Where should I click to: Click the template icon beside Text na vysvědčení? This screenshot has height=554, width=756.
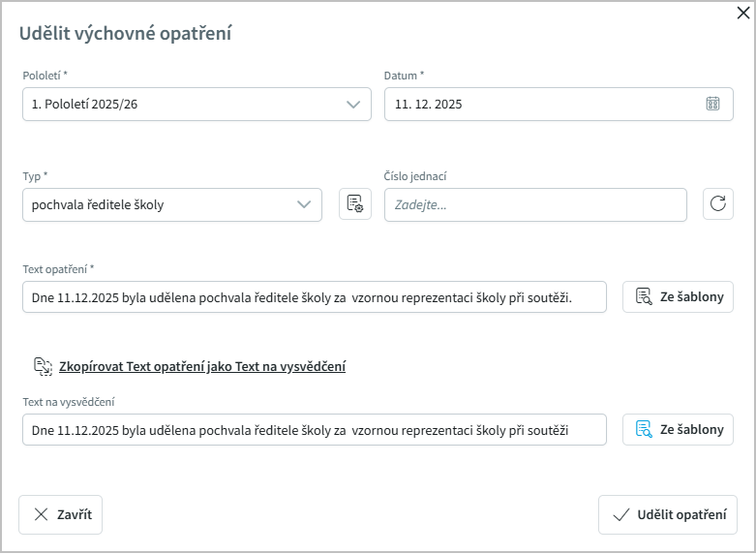click(x=644, y=429)
